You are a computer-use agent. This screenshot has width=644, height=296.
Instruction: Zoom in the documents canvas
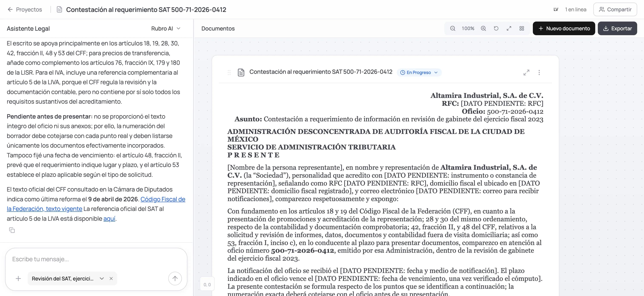click(x=483, y=29)
